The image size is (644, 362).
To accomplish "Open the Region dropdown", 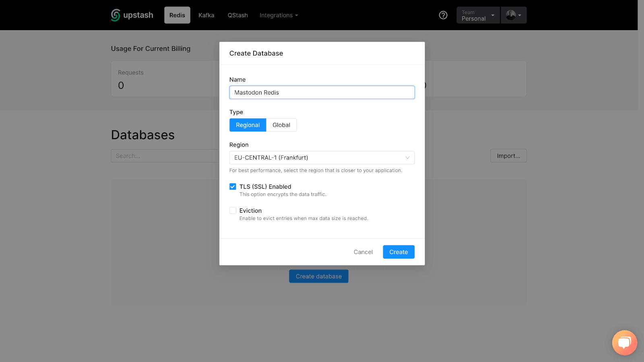I will click(x=322, y=157).
